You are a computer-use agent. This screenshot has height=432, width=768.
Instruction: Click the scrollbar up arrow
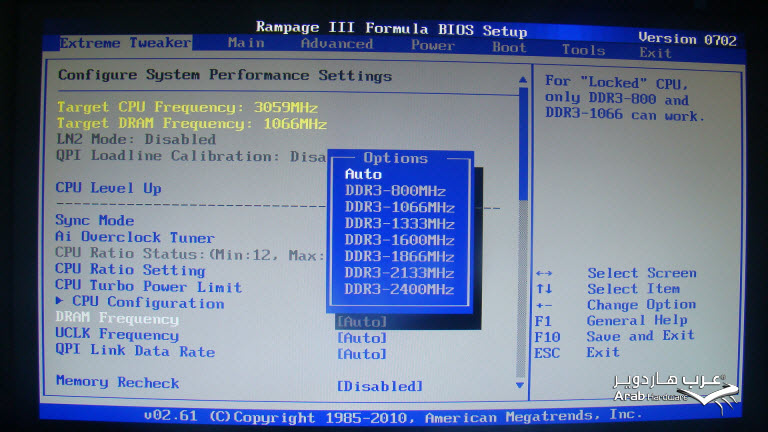tap(523, 80)
